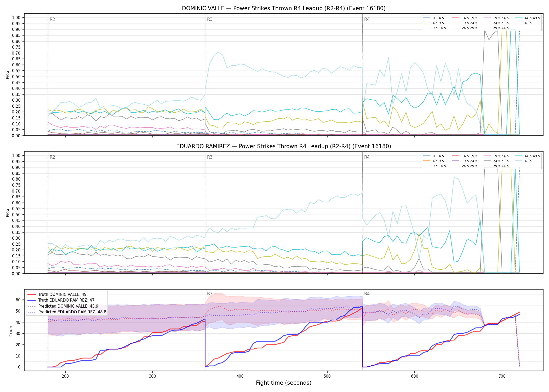Select the 34.5-39.5 legend entry in the Dominic Valle chart
Image resolution: width=549 pixels, height=392 pixels.
tap(496, 23)
